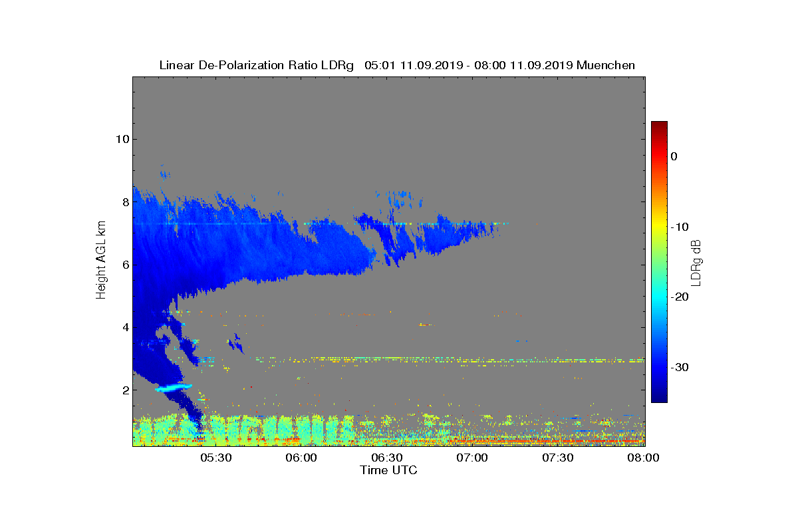Click the colorbar tick label -10
The image size is (798, 532).
click(679, 227)
